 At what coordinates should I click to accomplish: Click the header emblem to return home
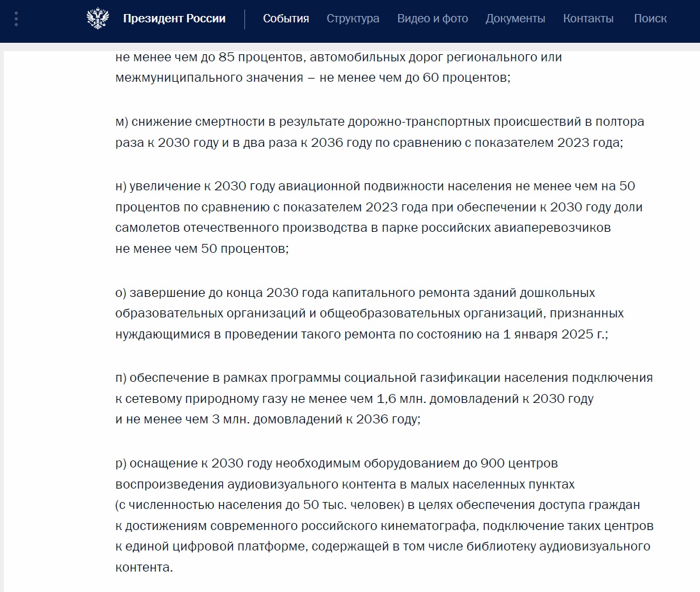click(97, 18)
